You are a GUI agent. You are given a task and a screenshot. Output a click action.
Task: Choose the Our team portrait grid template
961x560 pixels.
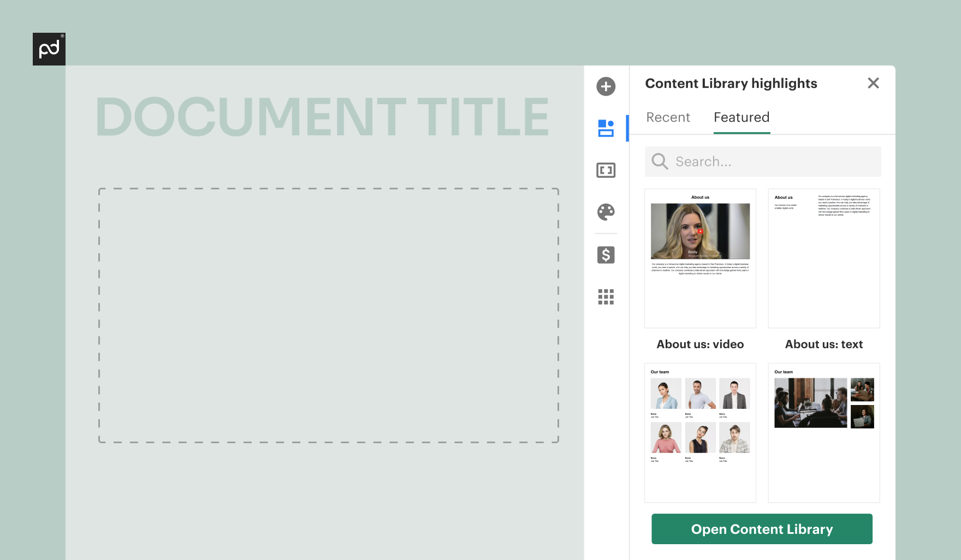[x=700, y=433]
